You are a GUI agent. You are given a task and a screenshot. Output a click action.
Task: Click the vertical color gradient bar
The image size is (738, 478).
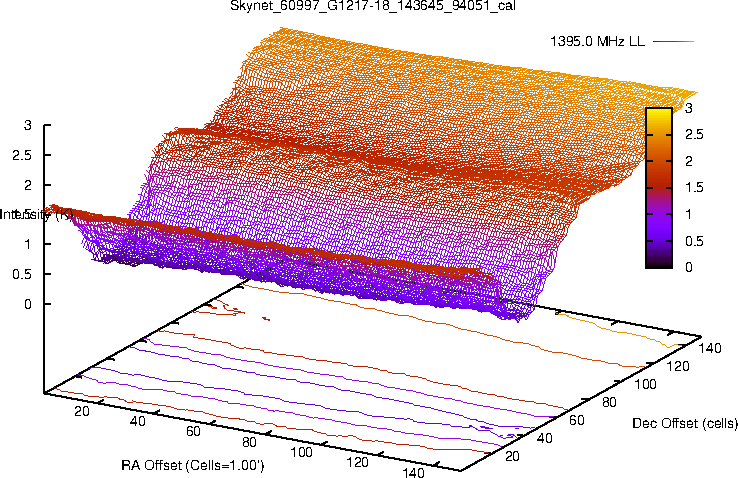coord(659,188)
